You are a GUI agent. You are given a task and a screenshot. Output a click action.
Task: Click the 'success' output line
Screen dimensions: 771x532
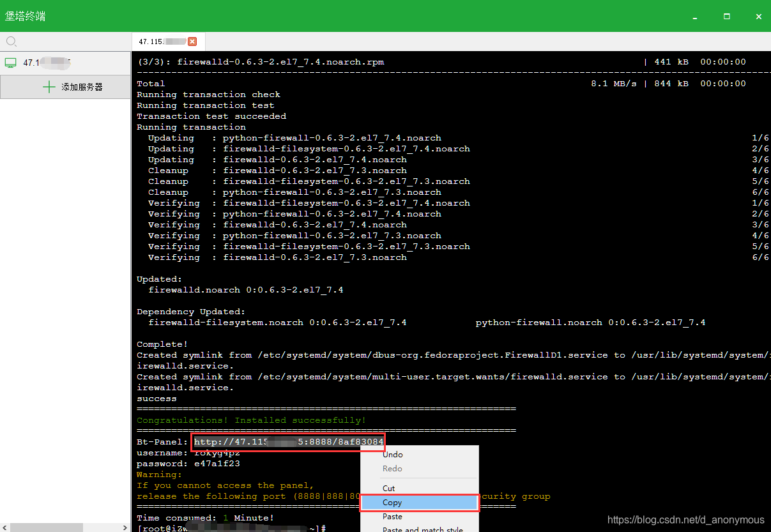pos(156,399)
